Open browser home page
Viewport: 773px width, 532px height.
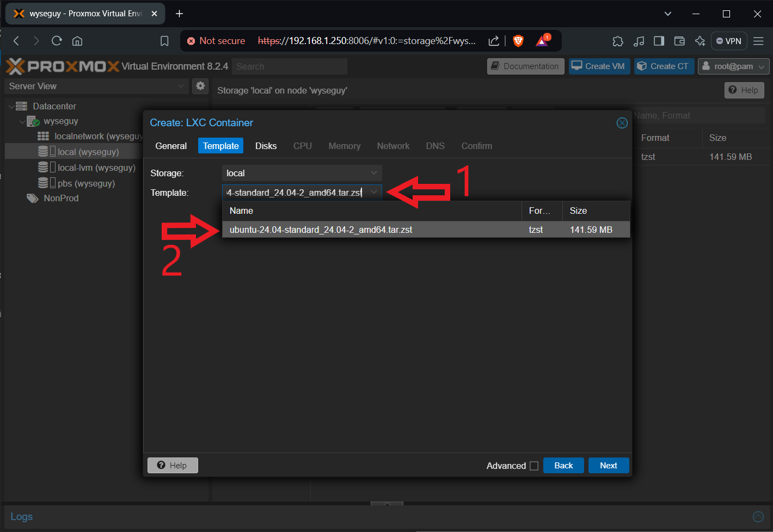point(77,41)
